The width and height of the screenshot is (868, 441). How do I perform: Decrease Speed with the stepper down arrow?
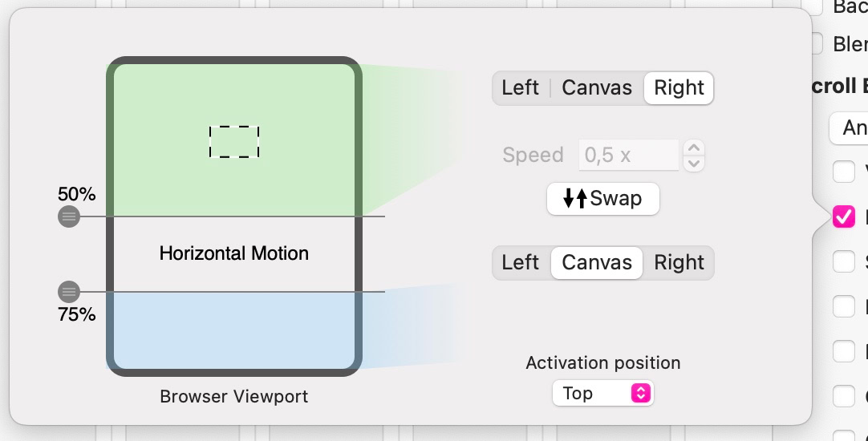pyautogui.click(x=694, y=163)
